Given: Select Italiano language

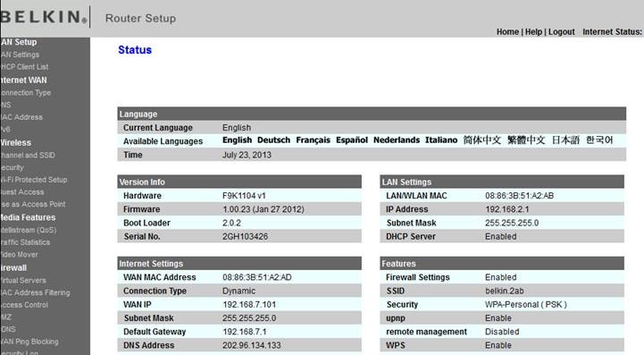Looking at the screenshot, I should pos(441,140).
